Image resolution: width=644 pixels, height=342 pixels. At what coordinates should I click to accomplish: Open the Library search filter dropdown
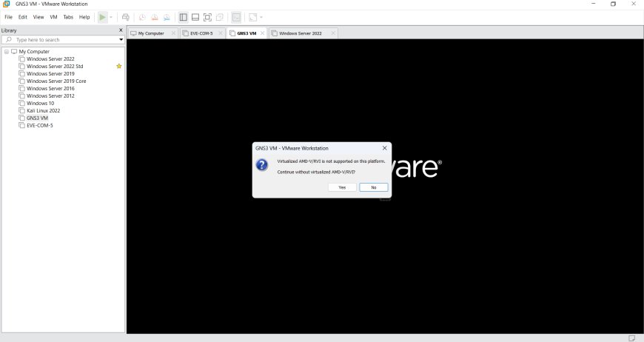[121, 40]
